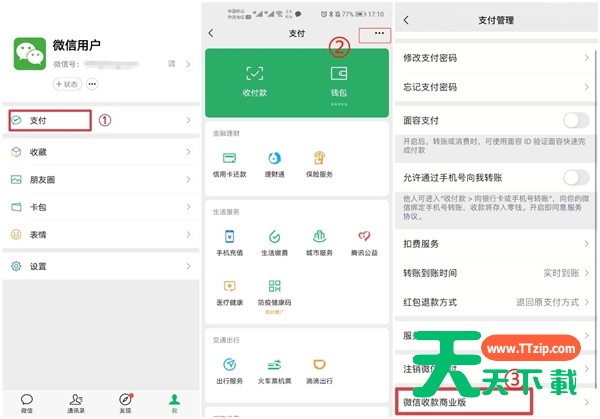This screenshot has height=419, width=600.
Task: Switch to 我 profile tab
Action: coord(174,403)
